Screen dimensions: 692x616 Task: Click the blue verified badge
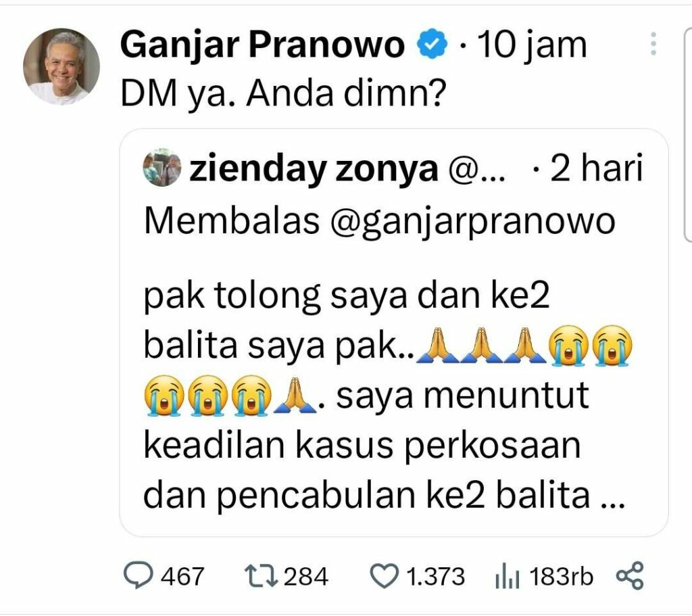pyautogui.click(x=432, y=43)
